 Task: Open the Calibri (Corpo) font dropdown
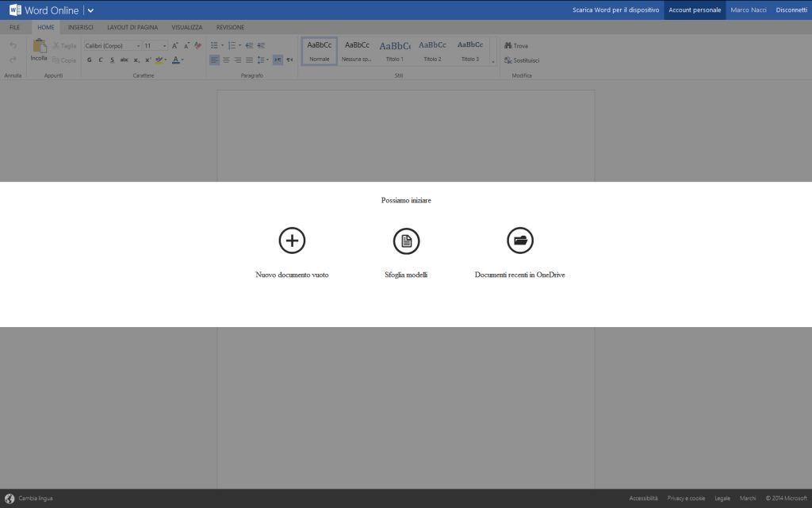[x=112, y=46]
